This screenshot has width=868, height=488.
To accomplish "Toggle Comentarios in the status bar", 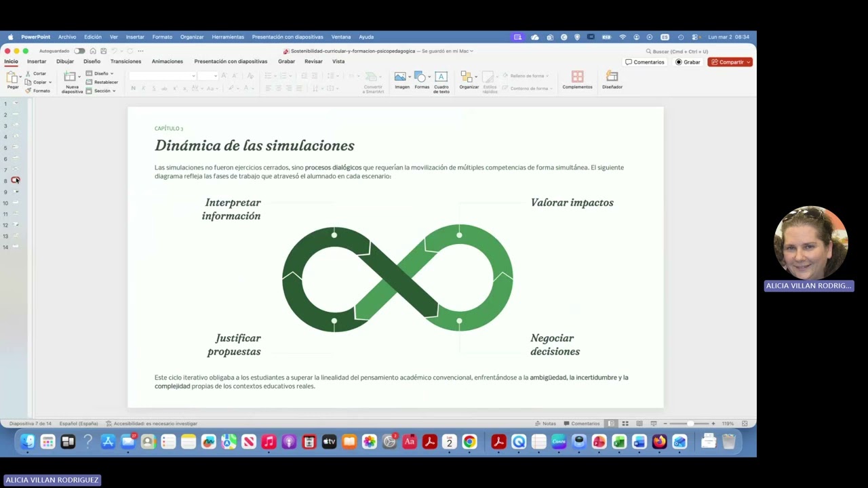I will click(x=582, y=424).
